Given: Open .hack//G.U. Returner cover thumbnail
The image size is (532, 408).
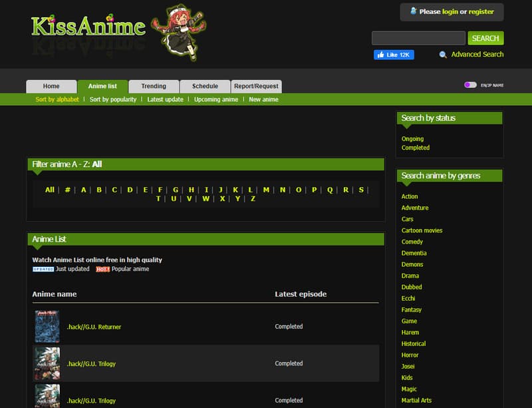Looking at the screenshot, I should point(47,326).
